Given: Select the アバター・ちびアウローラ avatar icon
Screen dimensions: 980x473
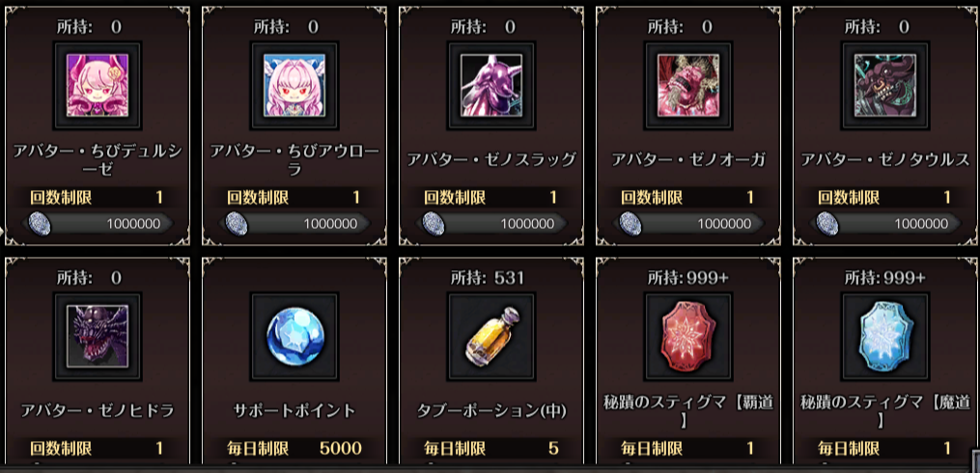Looking at the screenshot, I should coord(294,86).
